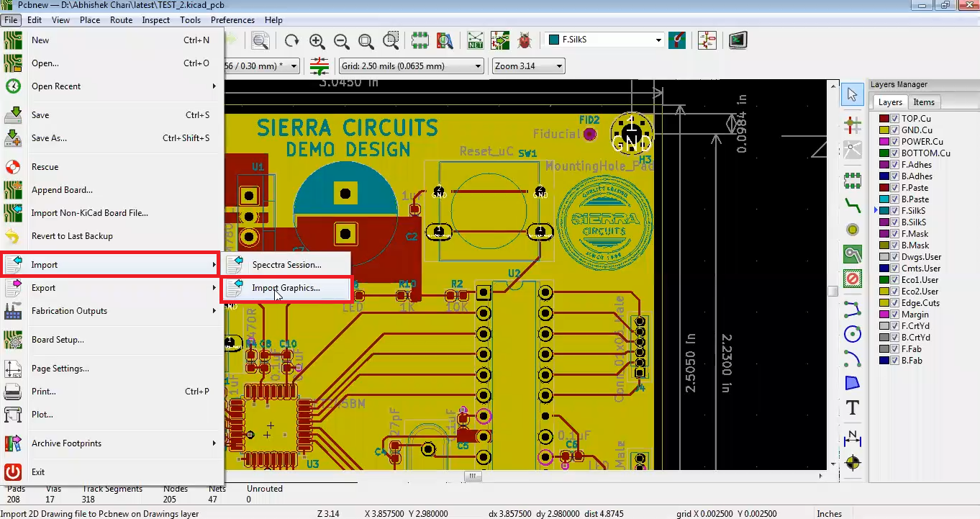Expand the Export submenu
The height and width of the screenshot is (519, 980).
(112, 288)
